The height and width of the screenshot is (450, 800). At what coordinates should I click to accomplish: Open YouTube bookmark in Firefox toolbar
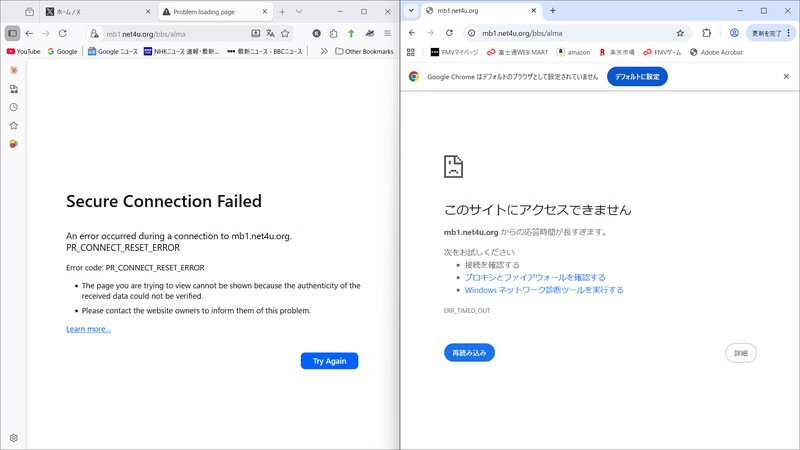click(x=23, y=51)
